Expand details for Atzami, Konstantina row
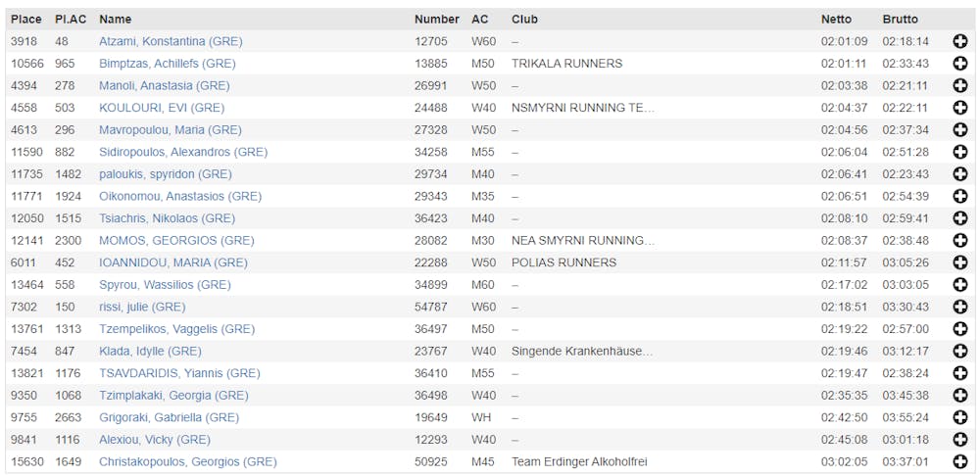This screenshot has height=476, width=980. [959, 41]
